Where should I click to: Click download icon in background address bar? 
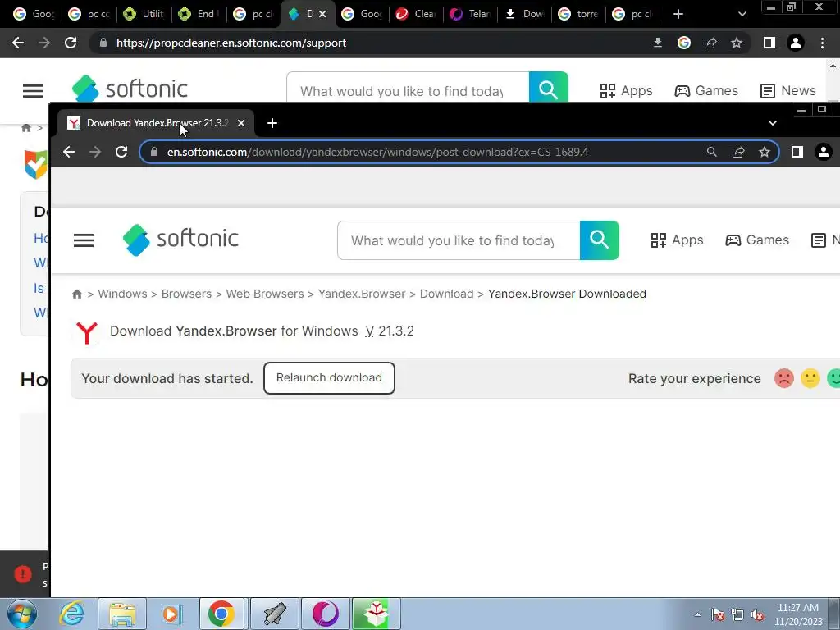click(x=658, y=43)
